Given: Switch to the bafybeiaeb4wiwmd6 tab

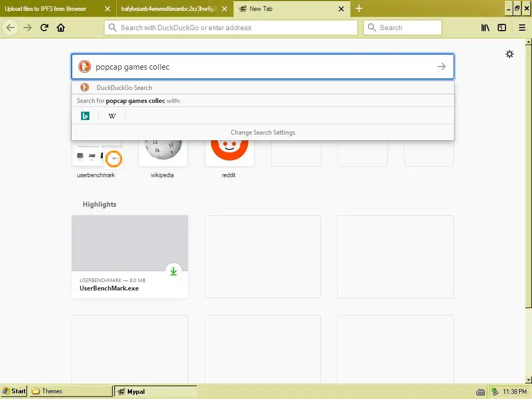Looking at the screenshot, I should (x=175, y=9).
